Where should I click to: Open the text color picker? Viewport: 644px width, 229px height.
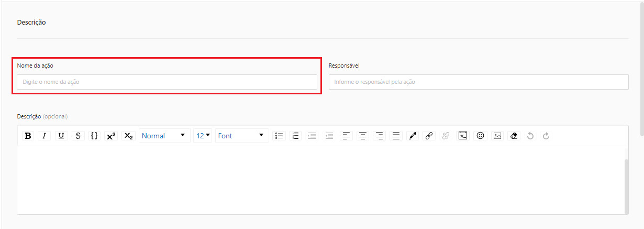pyautogui.click(x=413, y=136)
